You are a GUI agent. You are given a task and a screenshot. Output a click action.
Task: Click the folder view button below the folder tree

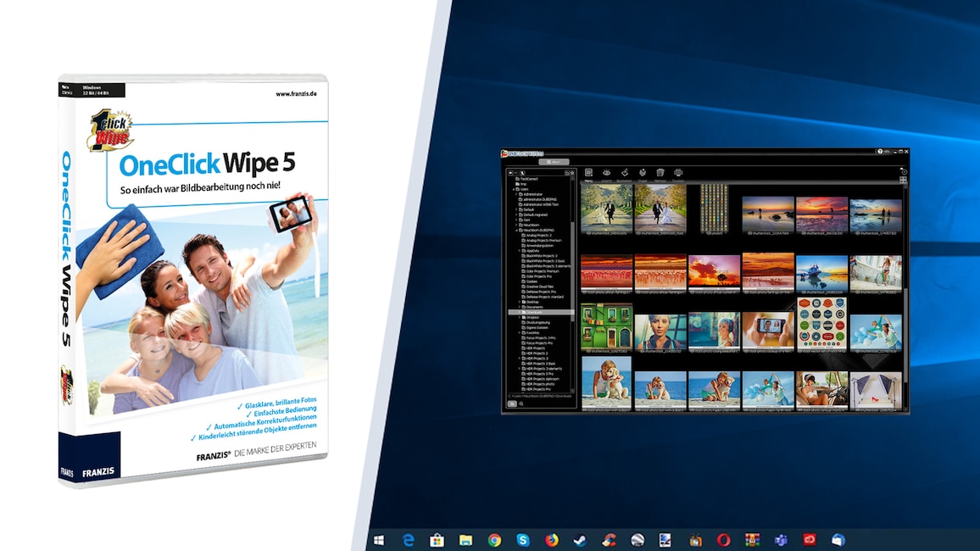pos(512,404)
